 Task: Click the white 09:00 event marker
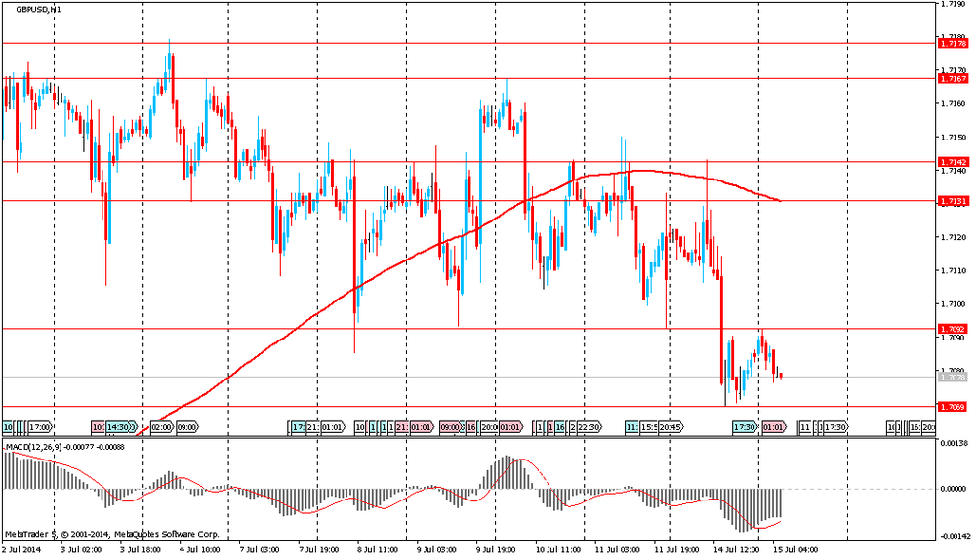[187, 427]
